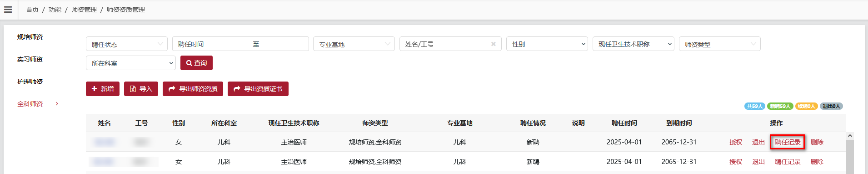This screenshot has height=174, width=868.
Task: Click 删除 in the first row
Action: [x=817, y=142]
